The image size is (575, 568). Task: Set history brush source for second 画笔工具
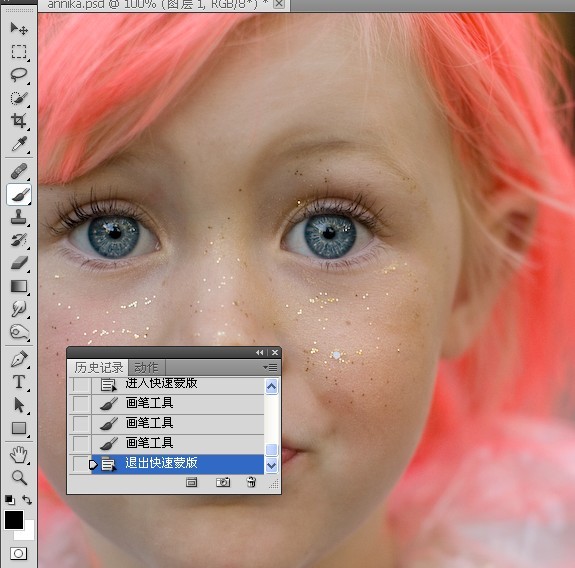81,424
